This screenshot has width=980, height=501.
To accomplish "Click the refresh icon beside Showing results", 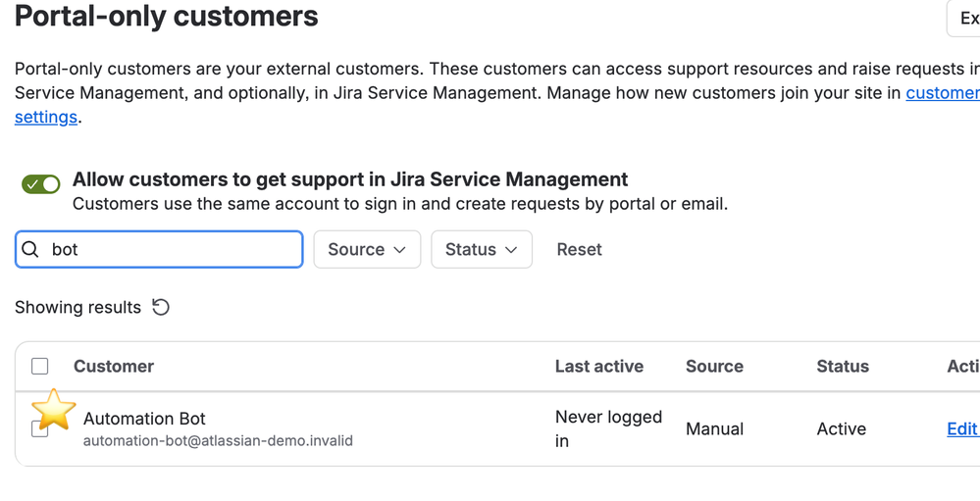I will point(161,307).
